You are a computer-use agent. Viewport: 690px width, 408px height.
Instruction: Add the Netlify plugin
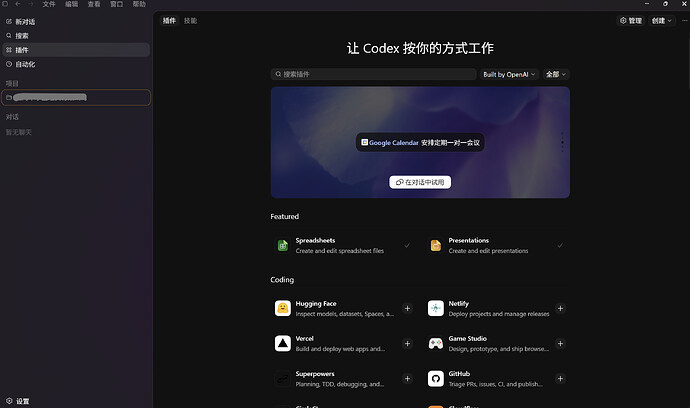pyautogui.click(x=560, y=309)
